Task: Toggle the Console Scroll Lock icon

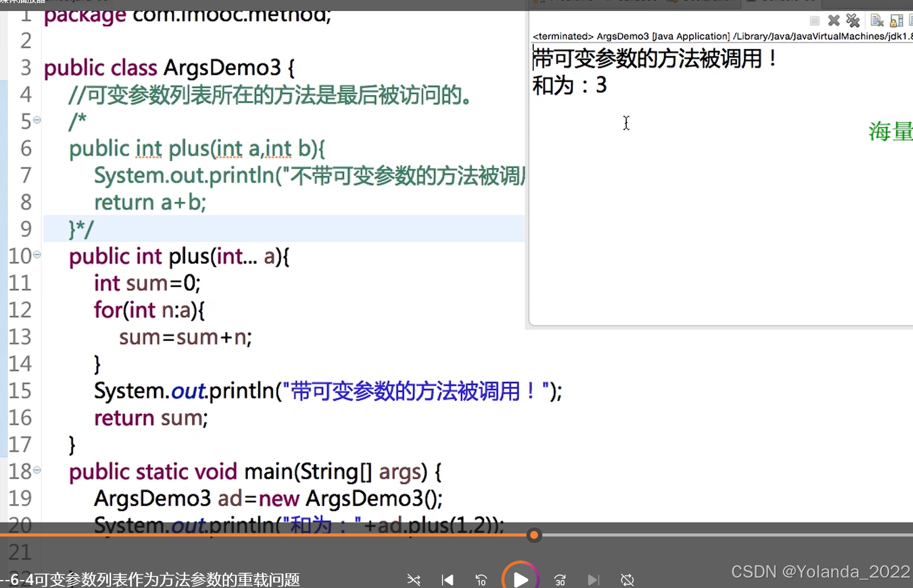Action: click(x=896, y=21)
